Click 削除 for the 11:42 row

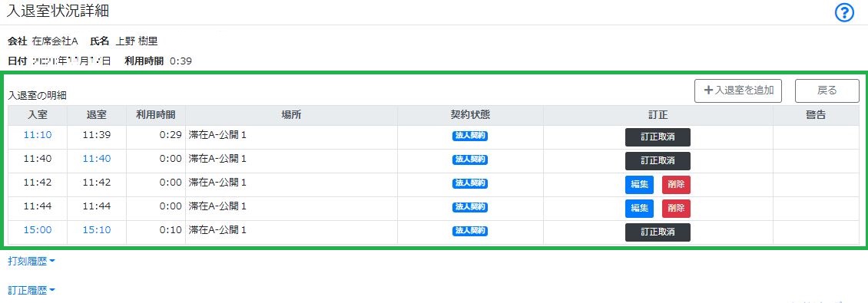click(676, 185)
